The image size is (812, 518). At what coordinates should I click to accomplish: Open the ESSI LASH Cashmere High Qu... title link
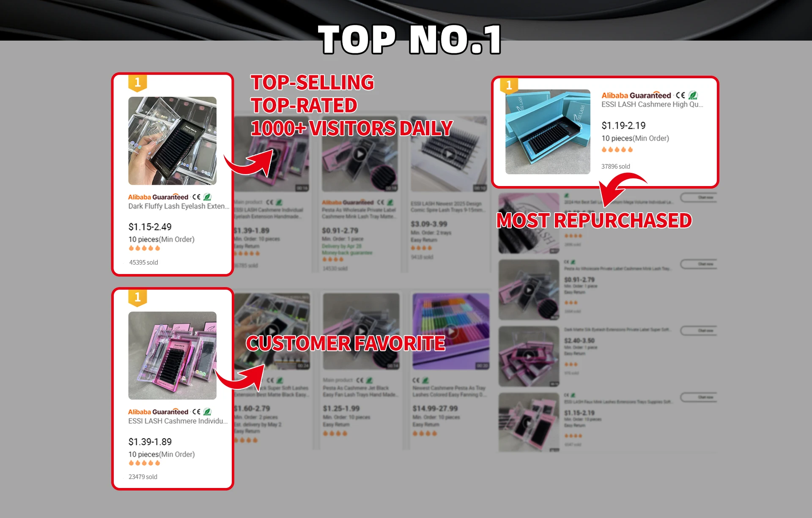pos(652,104)
